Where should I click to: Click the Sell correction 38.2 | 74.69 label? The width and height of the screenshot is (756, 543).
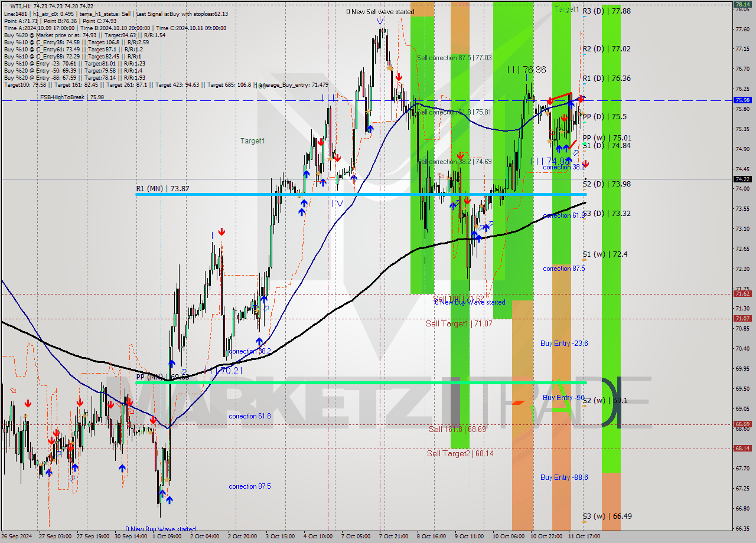click(x=454, y=161)
